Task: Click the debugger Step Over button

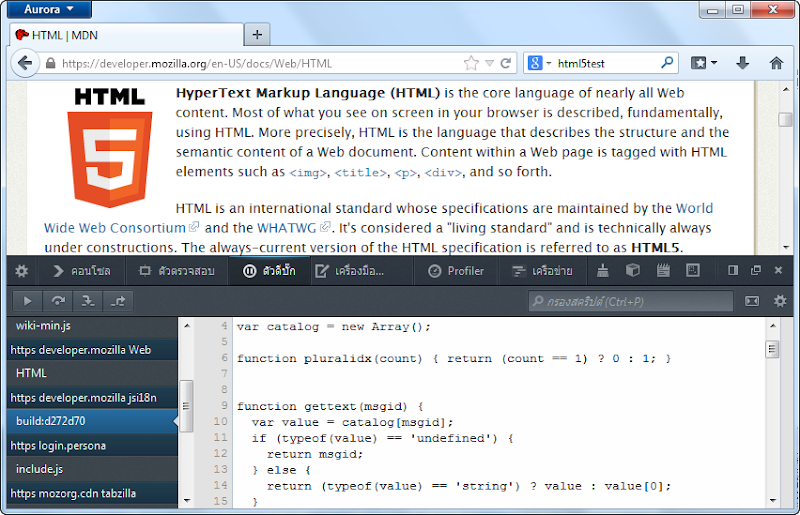Action: (x=58, y=301)
